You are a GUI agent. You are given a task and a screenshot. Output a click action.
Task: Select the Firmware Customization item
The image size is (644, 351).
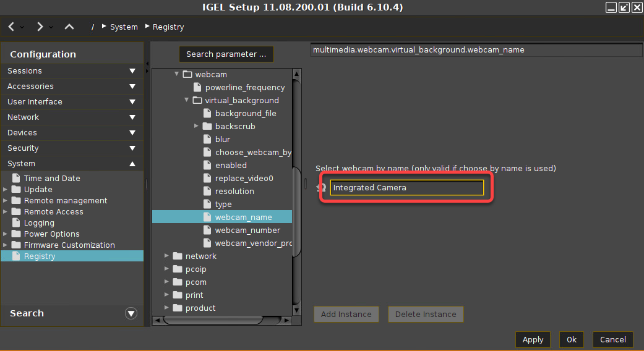pyautogui.click(x=69, y=245)
